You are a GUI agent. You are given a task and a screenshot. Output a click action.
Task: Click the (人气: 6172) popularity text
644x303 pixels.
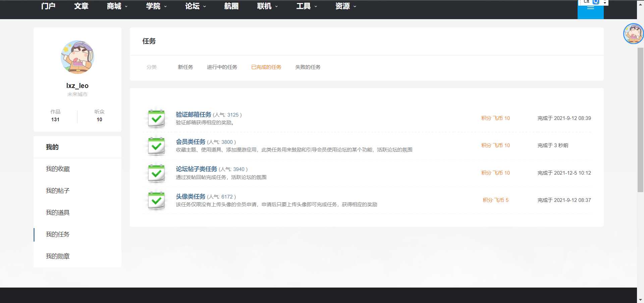click(x=221, y=197)
